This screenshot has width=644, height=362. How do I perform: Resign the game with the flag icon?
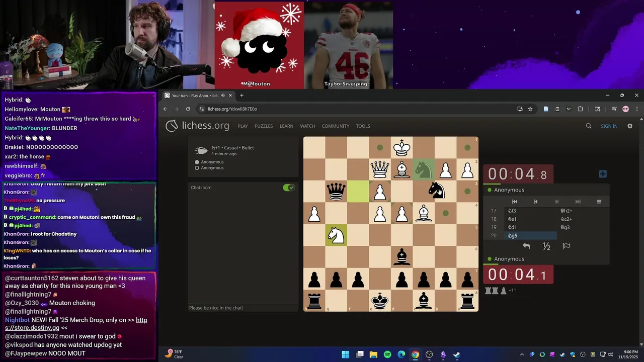(567, 246)
